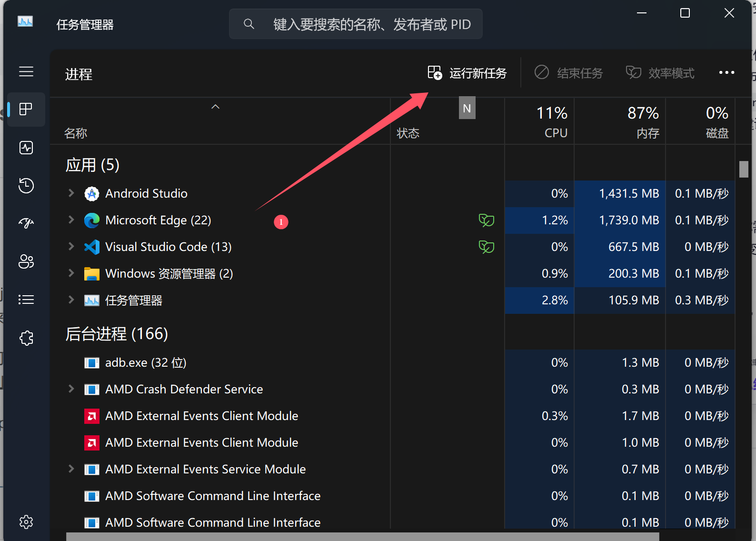
Task: Click the 1,431.5 MB memory cell
Action: pyautogui.click(x=620, y=194)
